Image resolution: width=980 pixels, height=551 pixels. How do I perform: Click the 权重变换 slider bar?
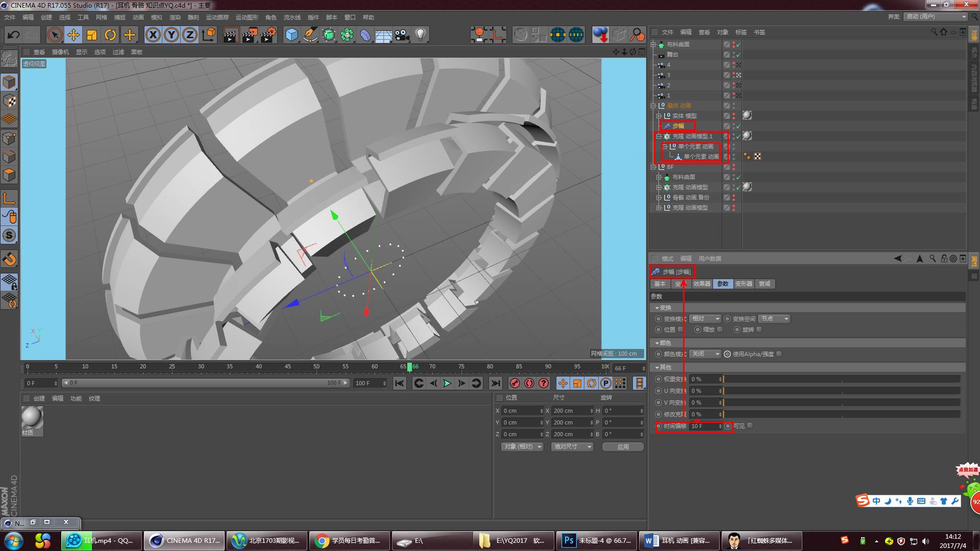[841, 379]
